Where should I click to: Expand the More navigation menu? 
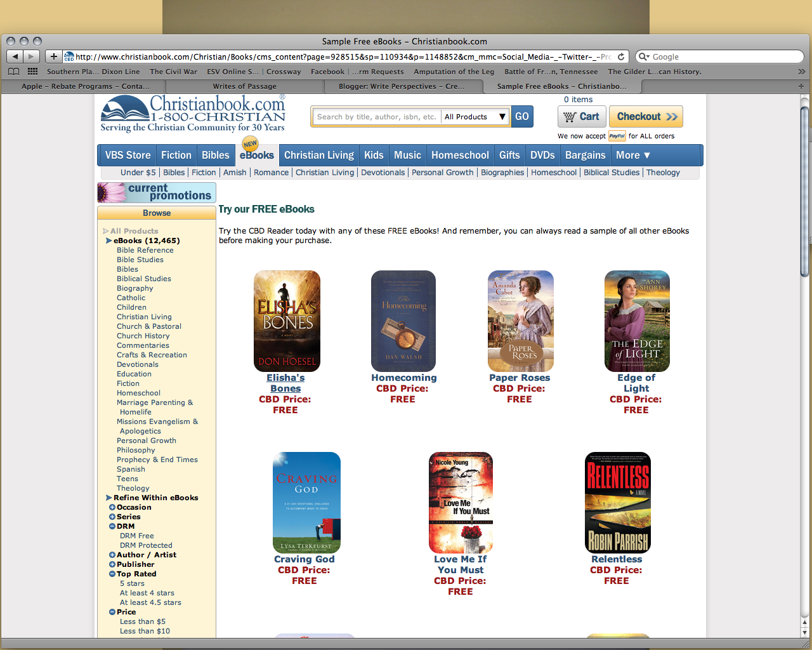point(633,155)
